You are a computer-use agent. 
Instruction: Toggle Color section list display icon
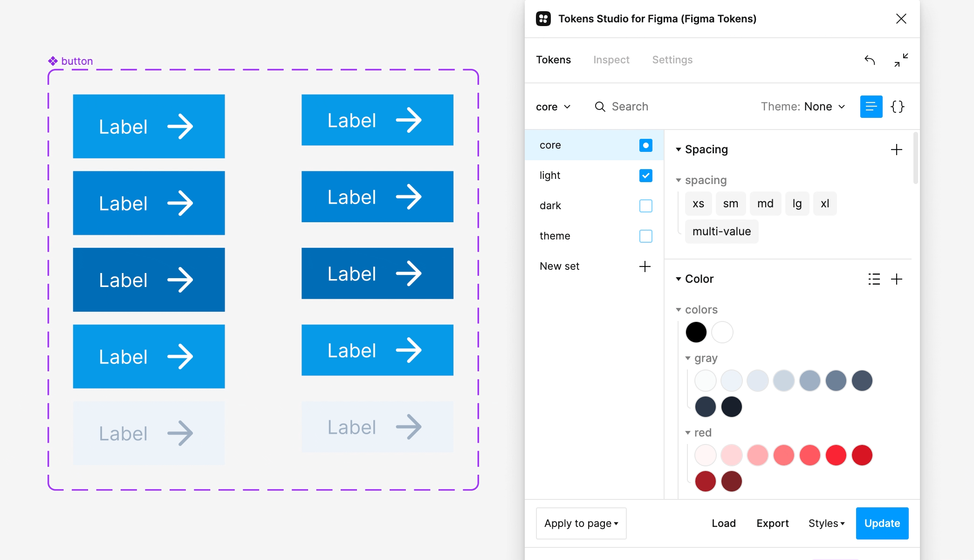[874, 279]
